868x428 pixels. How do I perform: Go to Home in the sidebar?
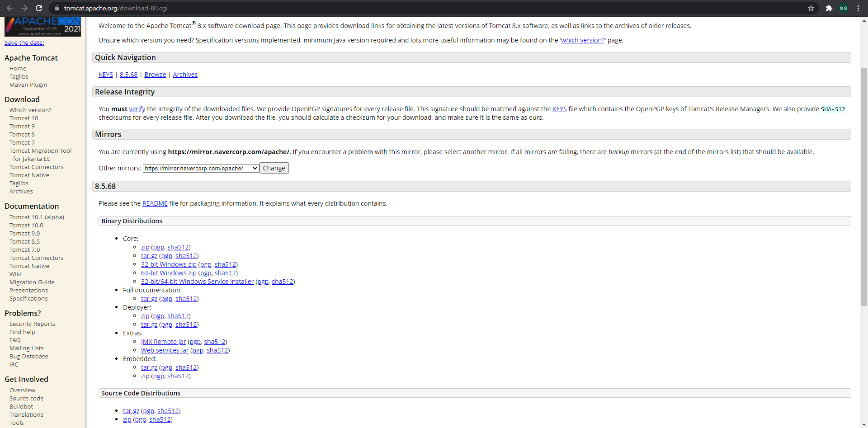[x=18, y=69]
